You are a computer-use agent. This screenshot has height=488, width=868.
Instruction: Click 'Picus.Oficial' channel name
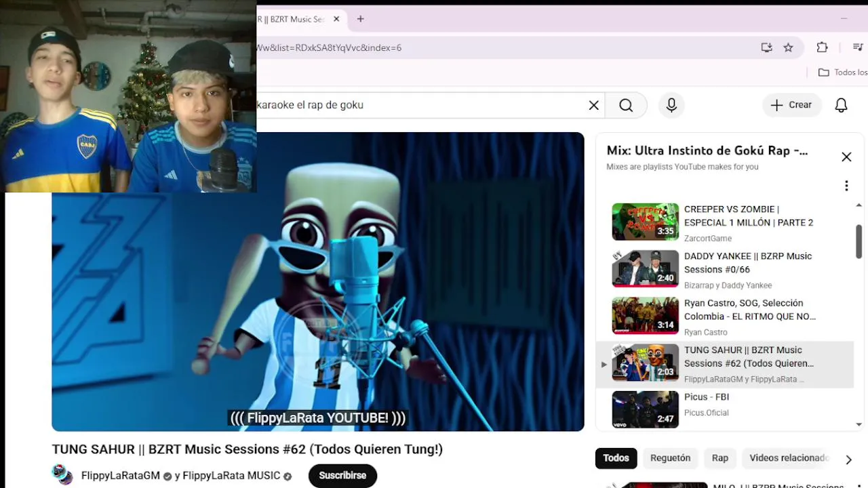707,412
